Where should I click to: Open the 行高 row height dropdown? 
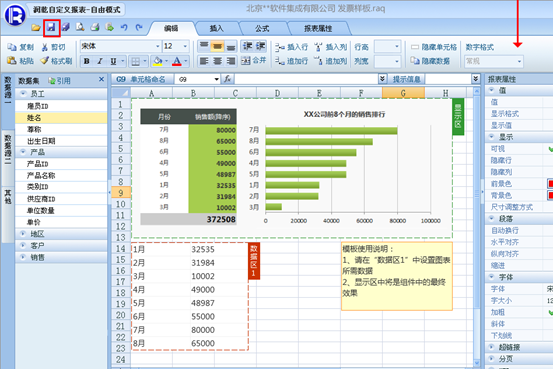[397, 47]
